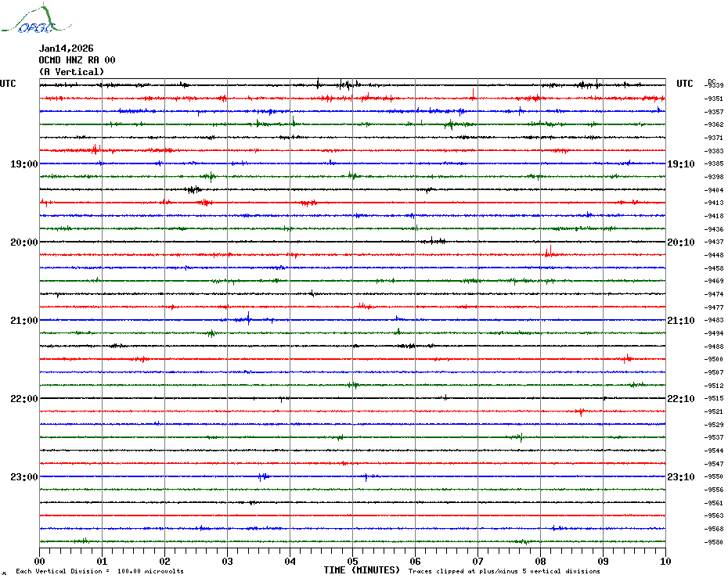
Task: Click the DC offset value '-9544'
Action: [x=714, y=451]
